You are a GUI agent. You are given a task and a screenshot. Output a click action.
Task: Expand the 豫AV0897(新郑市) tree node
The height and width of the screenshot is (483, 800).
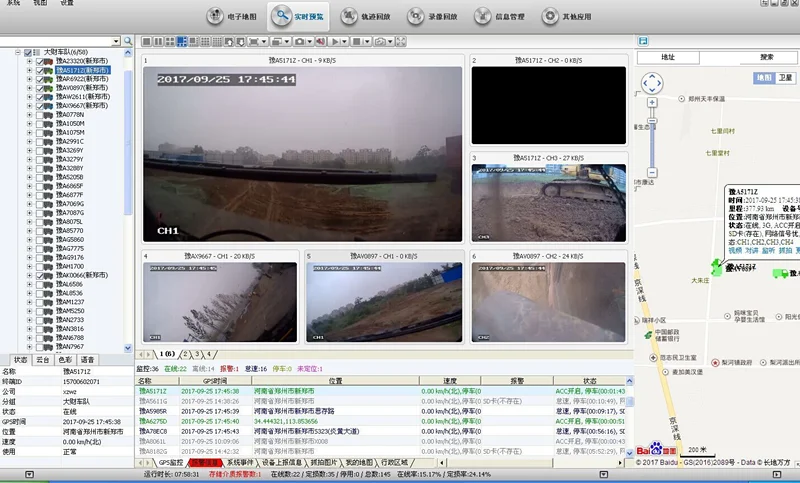29,88
